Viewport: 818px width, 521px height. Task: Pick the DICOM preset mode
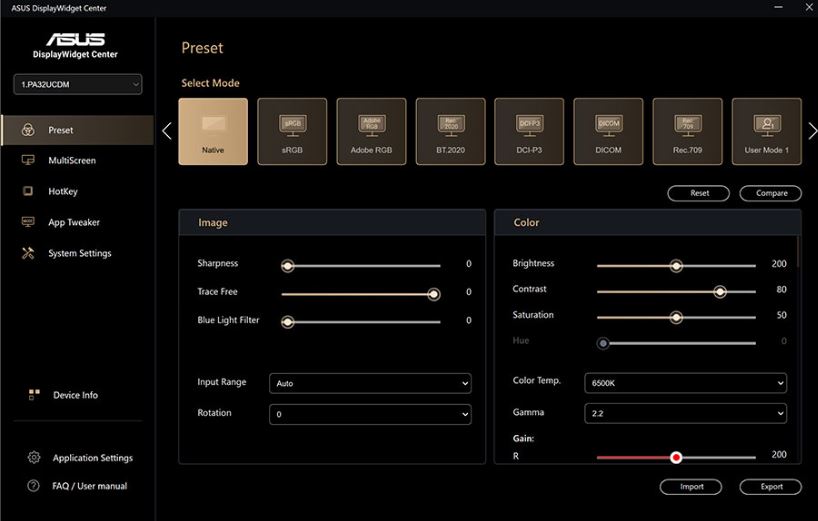608,131
